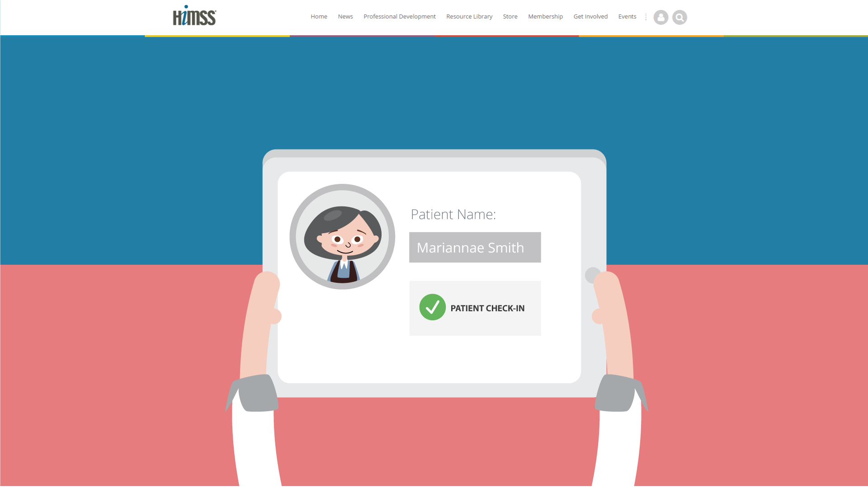Click the Patient Name label
This screenshot has height=487, width=868.
pyautogui.click(x=453, y=214)
